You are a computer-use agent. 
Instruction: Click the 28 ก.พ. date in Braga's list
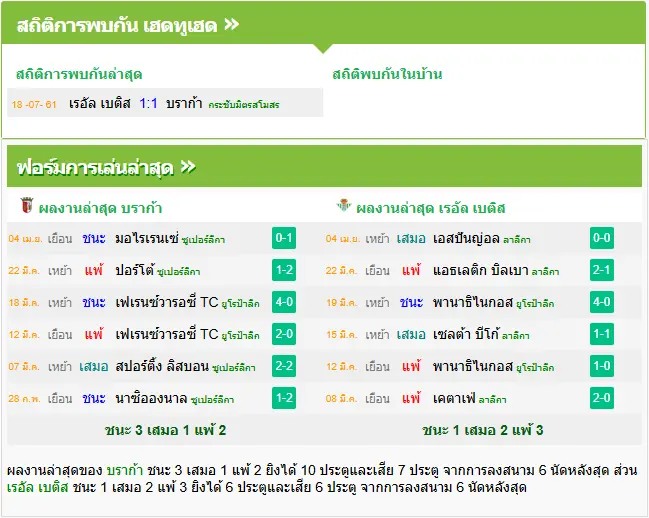tap(24, 398)
